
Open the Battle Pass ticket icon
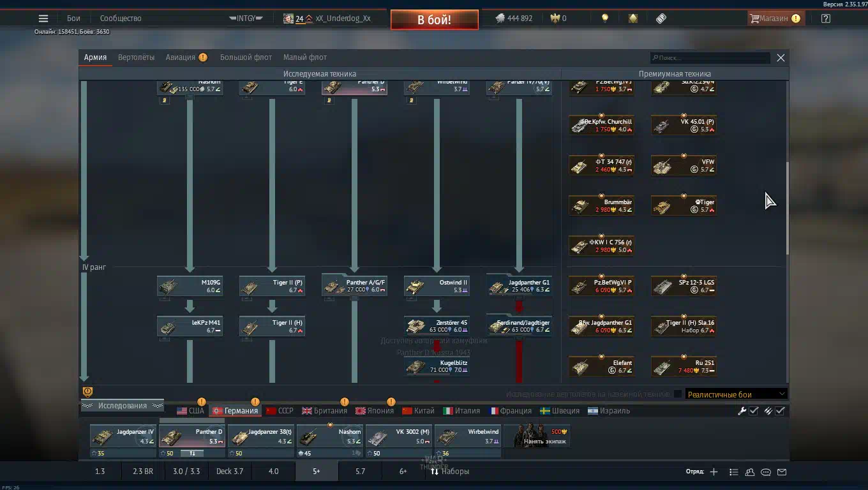pyautogui.click(x=661, y=19)
